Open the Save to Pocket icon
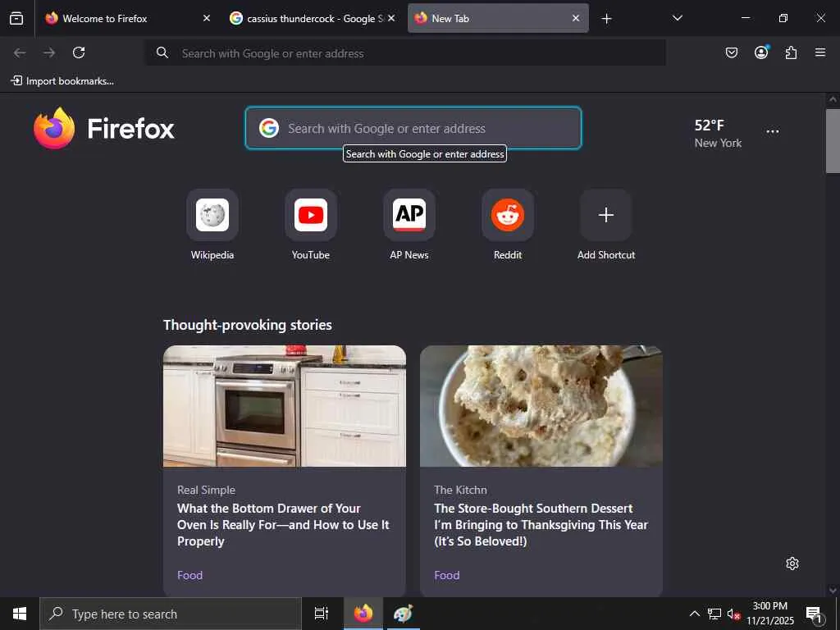The width and height of the screenshot is (840, 630). point(732,52)
